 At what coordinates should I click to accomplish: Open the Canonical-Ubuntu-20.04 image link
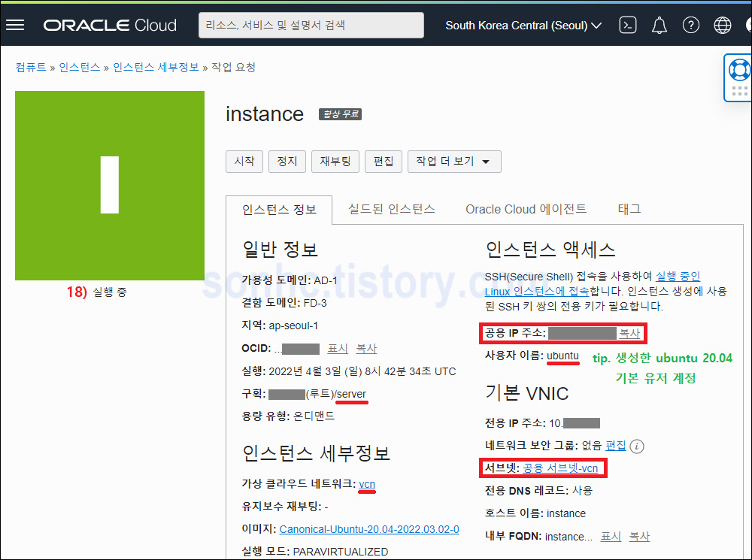369,529
